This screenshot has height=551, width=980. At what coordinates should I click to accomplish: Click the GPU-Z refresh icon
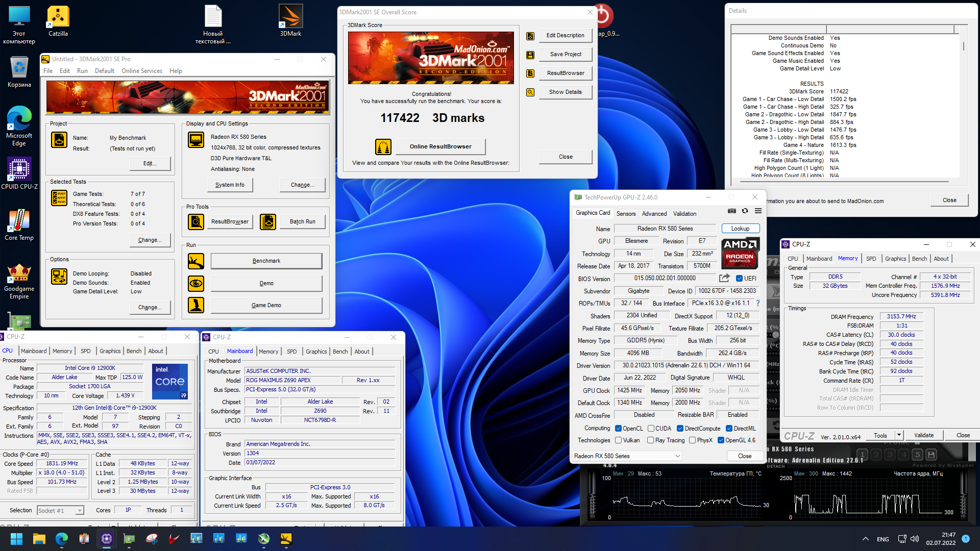tap(745, 211)
